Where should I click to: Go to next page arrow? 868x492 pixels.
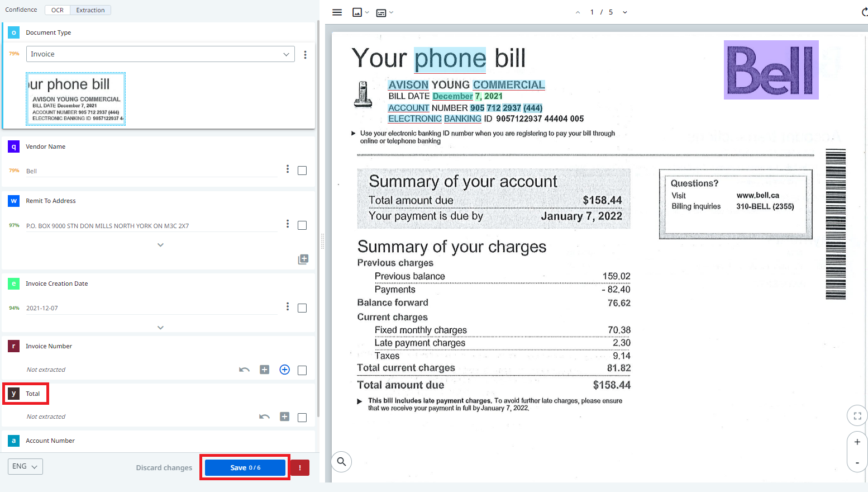625,12
